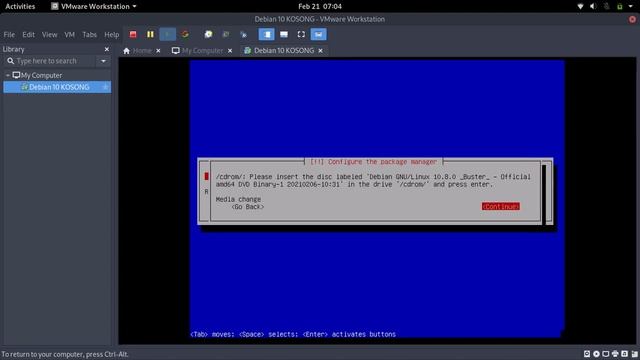The height and width of the screenshot is (360, 640).
Task: Open the Edit menu
Action: coord(28,35)
